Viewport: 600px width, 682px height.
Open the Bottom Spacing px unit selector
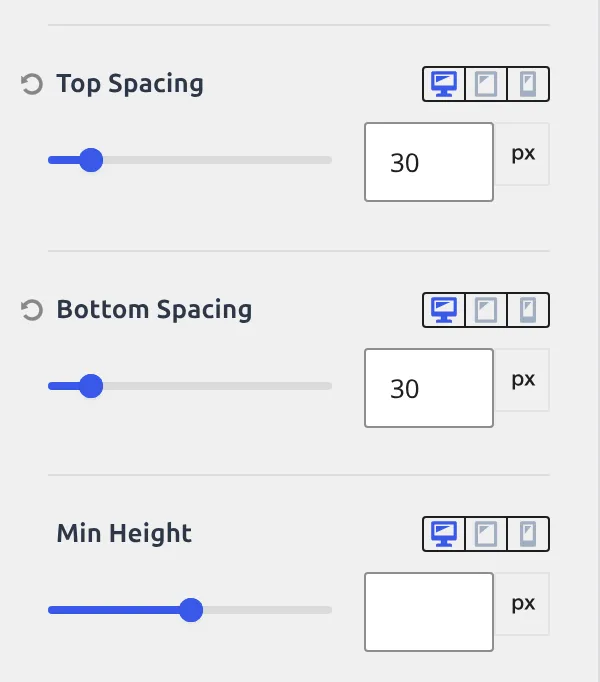click(x=522, y=380)
